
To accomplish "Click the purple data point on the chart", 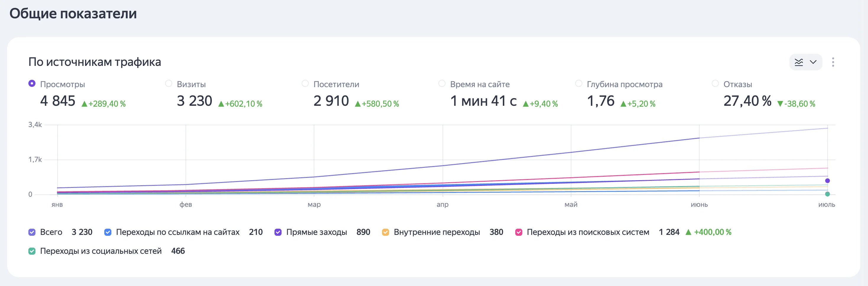I will [x=827, y=181].
